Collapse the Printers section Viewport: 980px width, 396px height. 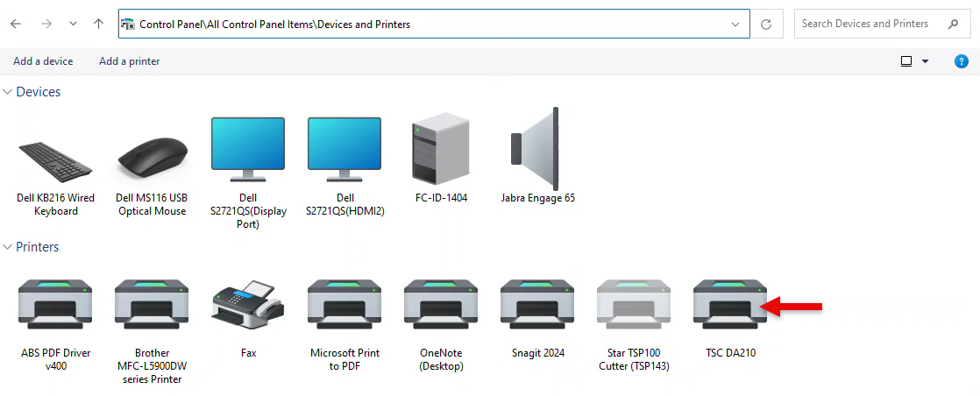tap(8, 247)
